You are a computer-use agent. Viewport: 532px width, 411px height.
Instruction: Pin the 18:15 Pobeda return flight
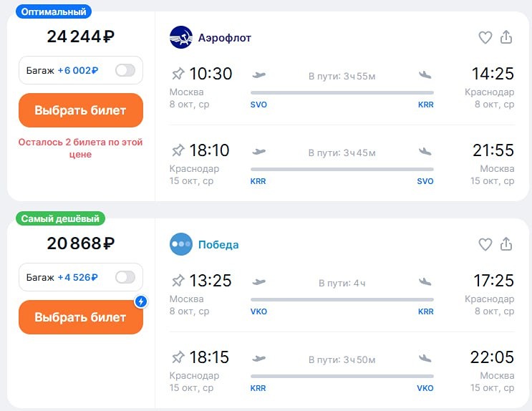click(x=178, y=357)
